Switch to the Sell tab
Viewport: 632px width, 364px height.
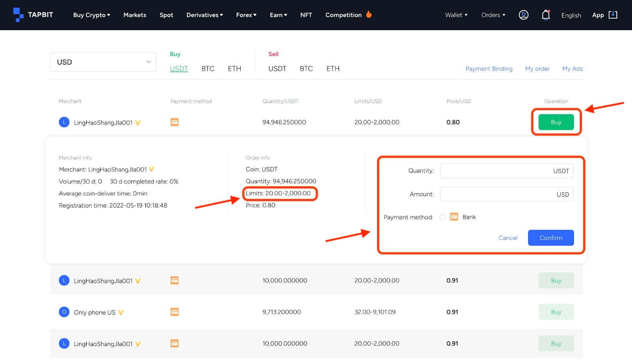(274, 54)
